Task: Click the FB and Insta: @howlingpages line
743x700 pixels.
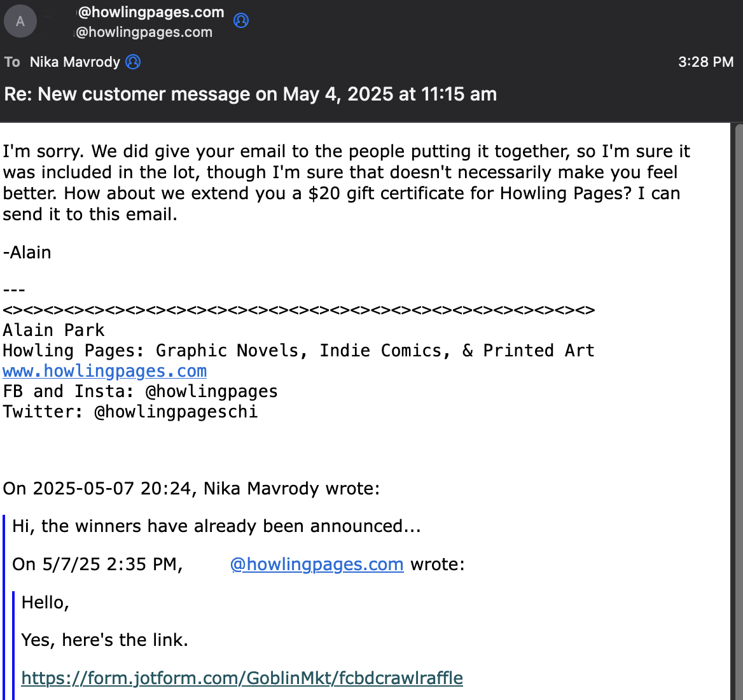Action: click(x=140, y=391)
